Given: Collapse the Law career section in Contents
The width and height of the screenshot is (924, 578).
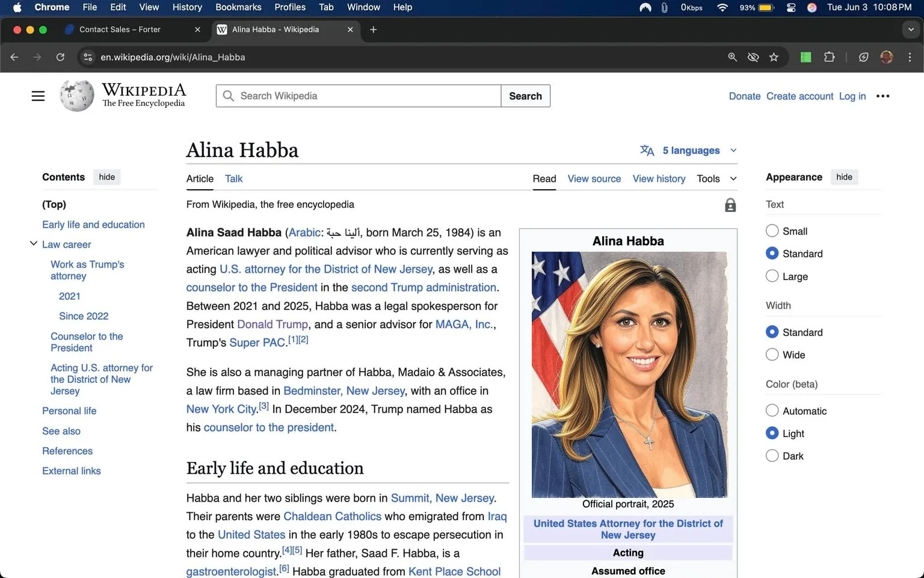Looking at the screenshot, I should click(x=34, y=243).
